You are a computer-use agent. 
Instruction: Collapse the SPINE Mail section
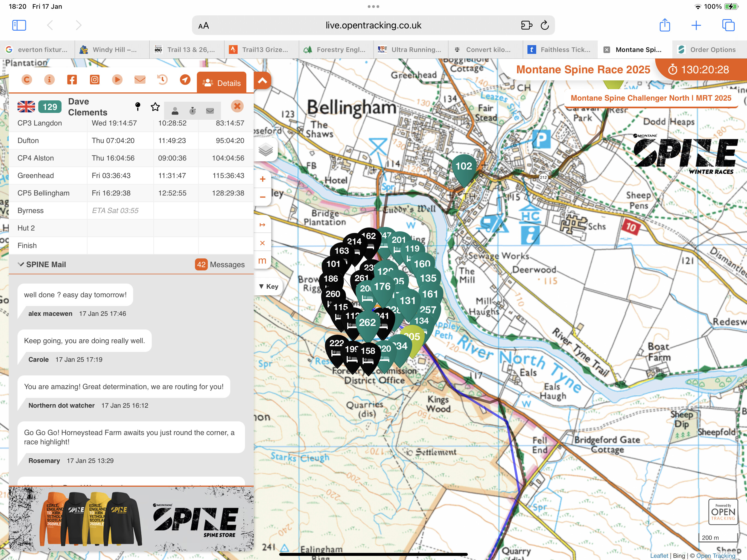(x=42, y=264)
